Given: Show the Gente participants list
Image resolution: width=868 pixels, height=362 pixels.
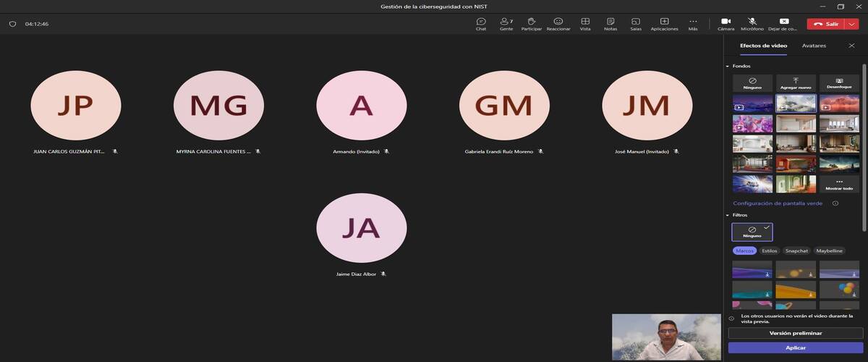Looking at the screenshot, I should (x=506, y=24).
